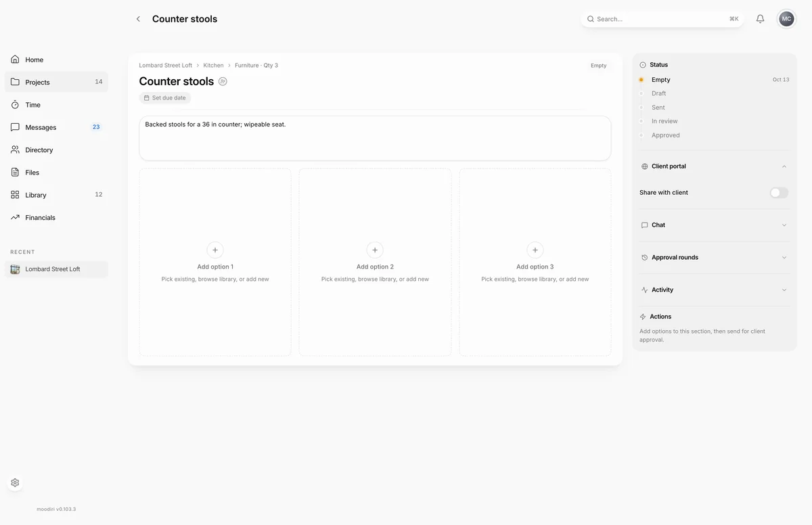Screen dimensions: 812x525
Task: Open the Lombard Street Loft recent project thumbnail
Action: (15, 269)
